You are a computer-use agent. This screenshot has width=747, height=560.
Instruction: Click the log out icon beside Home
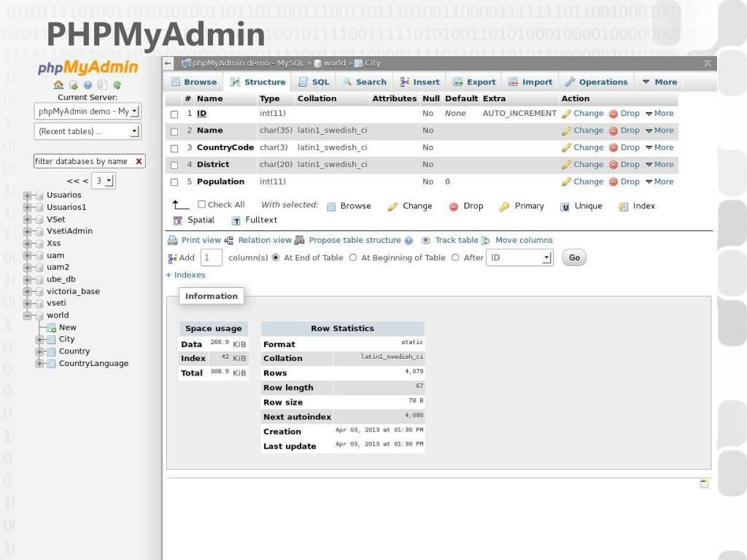(x=74, y=85)
